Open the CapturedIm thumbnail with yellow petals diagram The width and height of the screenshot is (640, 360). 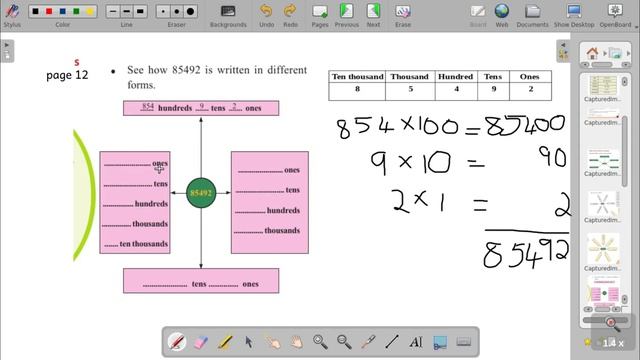click(x=603, y=250)
